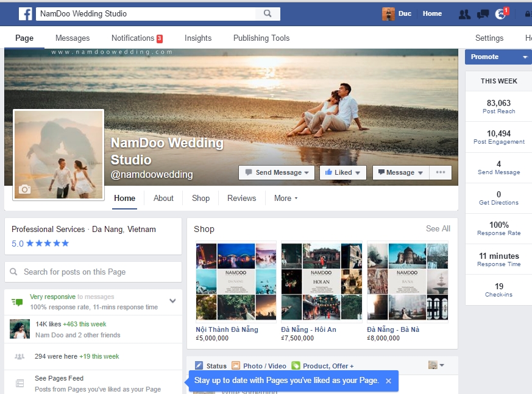Viewport: 532px width, 394px height.
Task: Open the messages chat icon in top bar
Action: click(x=483, y=14)
